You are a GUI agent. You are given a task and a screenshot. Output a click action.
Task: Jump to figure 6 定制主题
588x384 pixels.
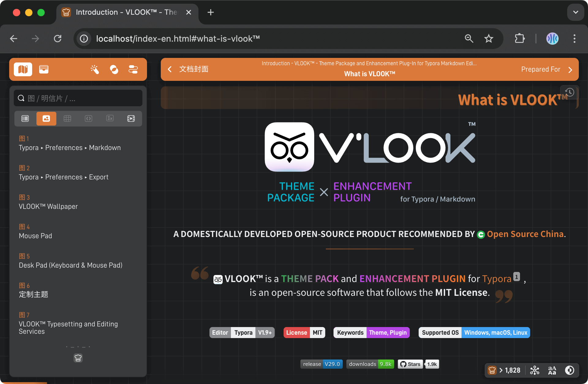tap(34, 290)
